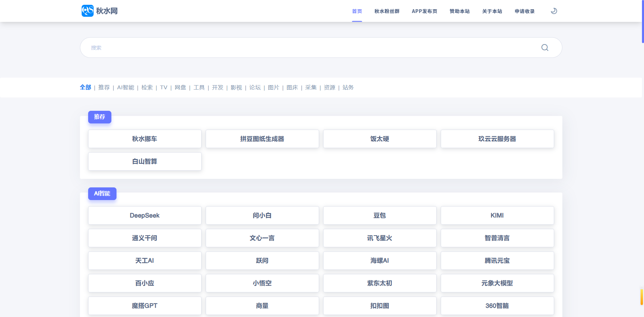The height and width of the screenshot is (317, 644).
Task: Open the 元象大模型 link card
Action: click(x=497, y=283)
